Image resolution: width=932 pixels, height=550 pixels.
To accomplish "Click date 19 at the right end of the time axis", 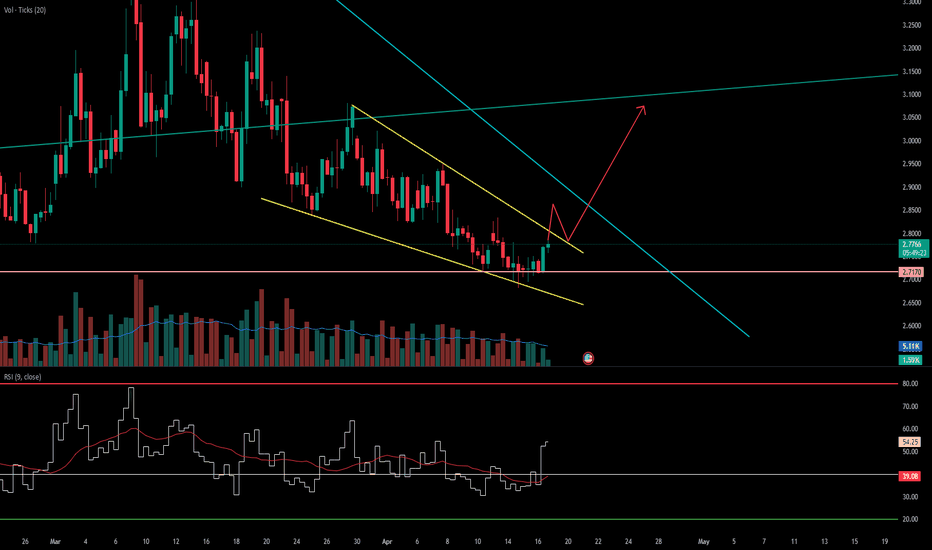I will pos(885,542).
